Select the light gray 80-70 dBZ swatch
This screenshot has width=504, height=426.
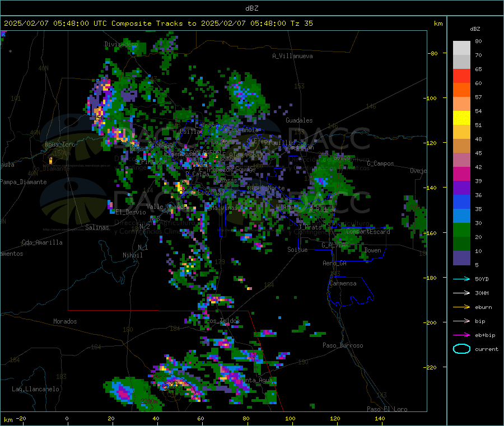[461, 48]
